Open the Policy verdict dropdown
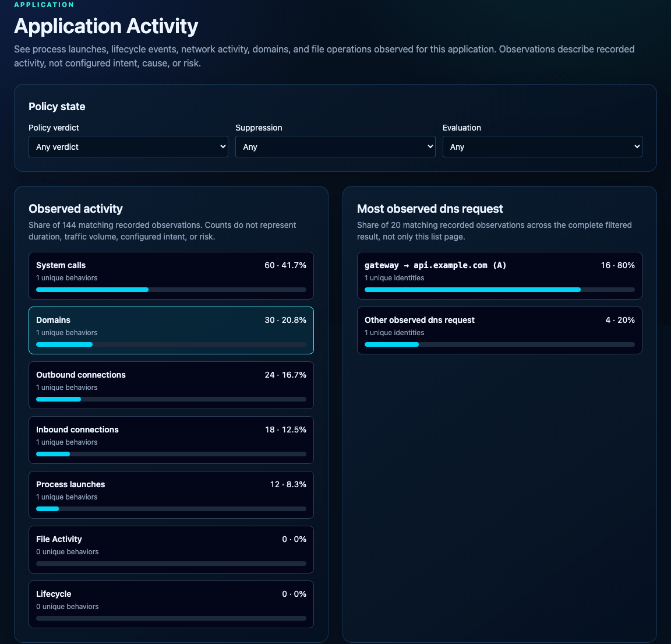The height and width of the screenshot is (644, 671). tap(128, 147)
